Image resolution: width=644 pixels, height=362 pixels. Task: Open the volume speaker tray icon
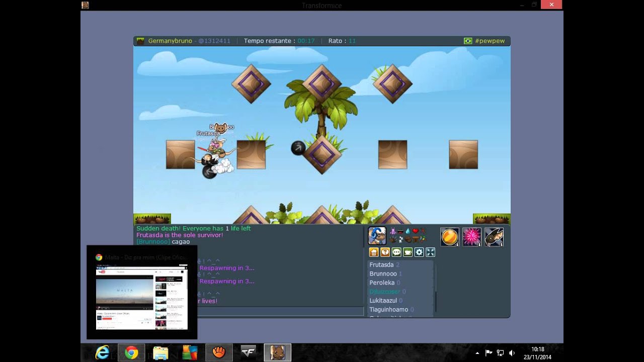click(512, 353)
